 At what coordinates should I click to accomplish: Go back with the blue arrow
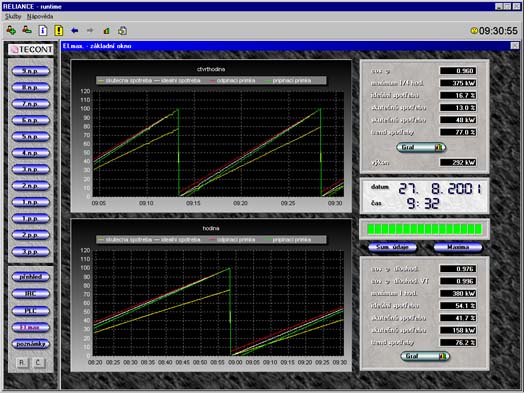pos(75,30)
